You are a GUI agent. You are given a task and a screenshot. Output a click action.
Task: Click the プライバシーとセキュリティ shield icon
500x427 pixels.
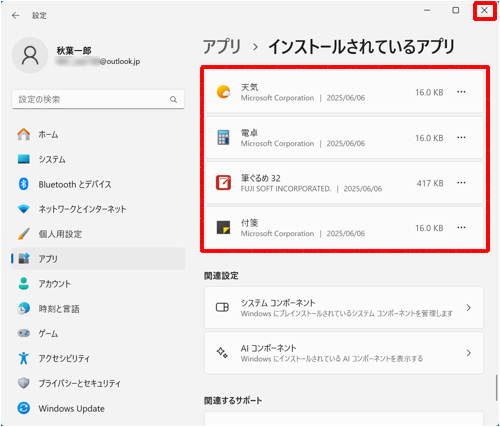[x=24, y=383]
